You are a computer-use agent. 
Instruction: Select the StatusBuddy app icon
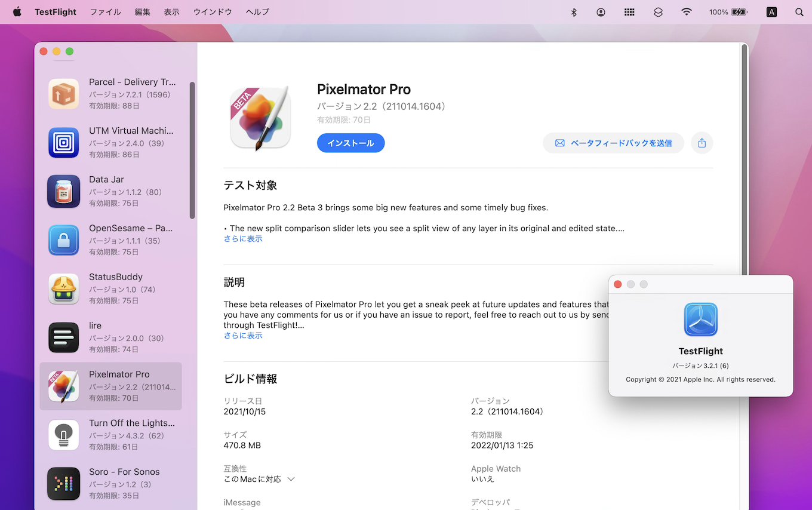pos(64,289)
